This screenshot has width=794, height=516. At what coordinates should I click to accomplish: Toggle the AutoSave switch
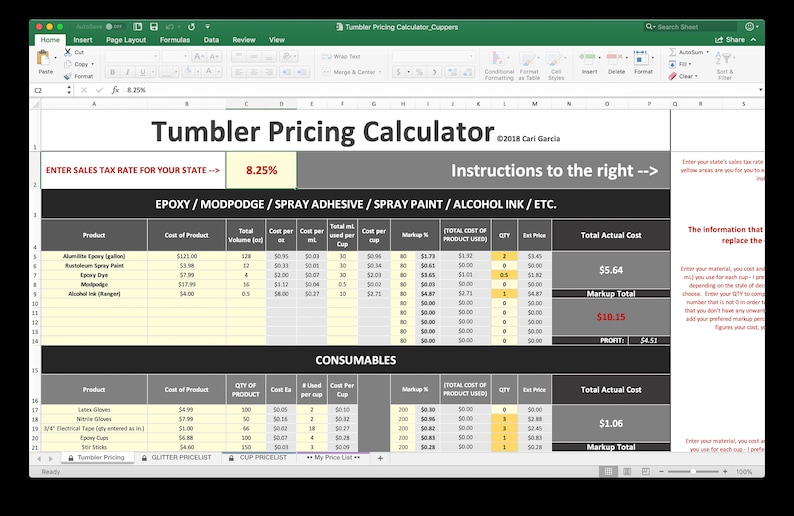pos(114,26)
